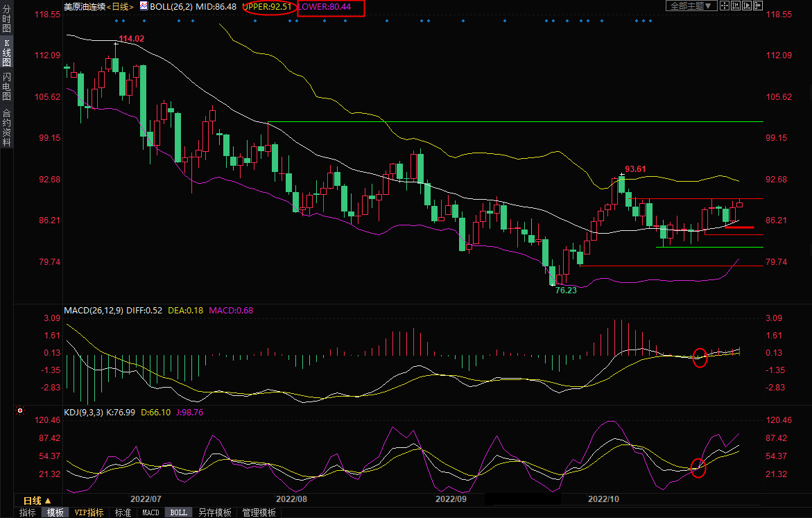Toggle the MACD indicator template
The width and height of the screenshot is (812, 518).
click(150, 512)
